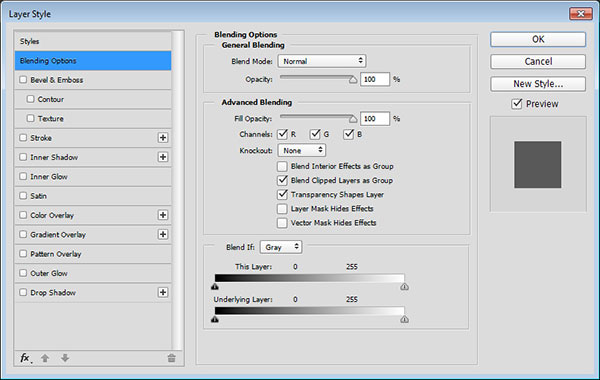Enable the Color Overlay checkbox

[23, 215]
